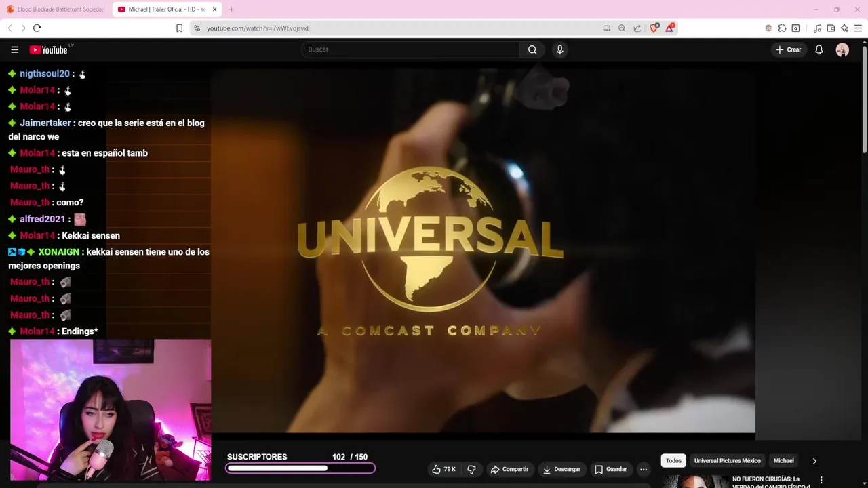The width and height of the screenshot is (868, 488).
Task: Open options for NO FUERON CIRUGÍAS video
Action: click(821, 481)
